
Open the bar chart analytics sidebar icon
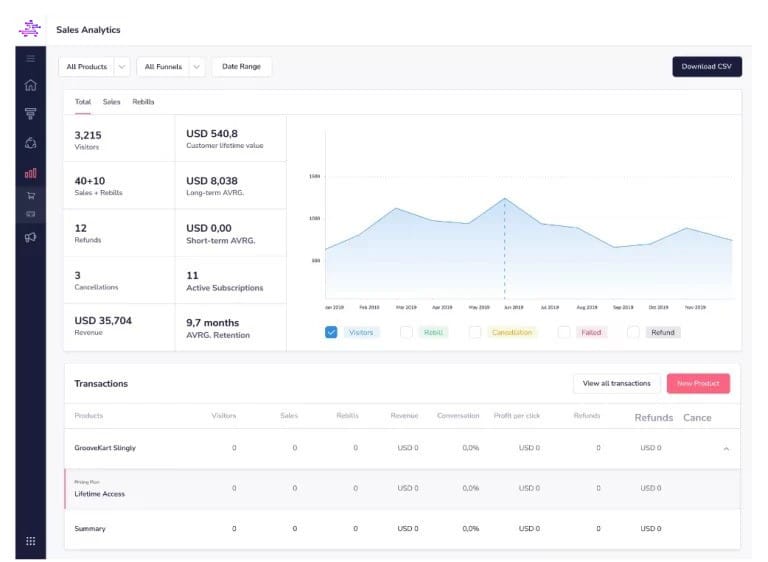[30, 173]
